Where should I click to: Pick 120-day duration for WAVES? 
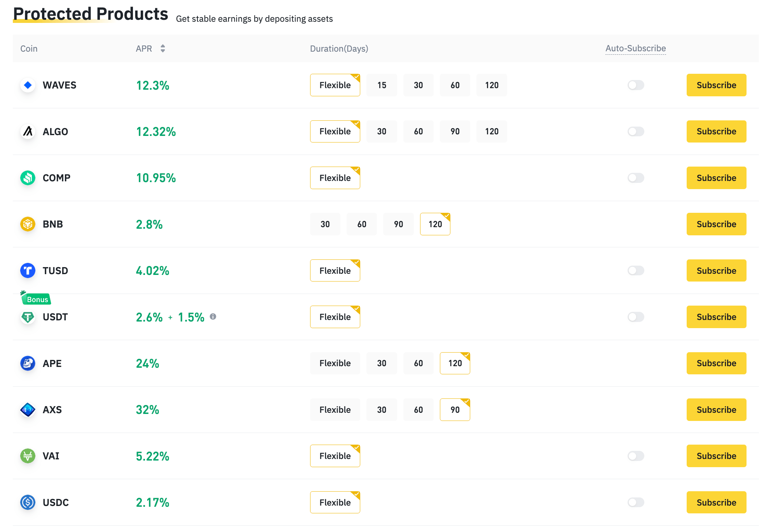coord(492,85)
